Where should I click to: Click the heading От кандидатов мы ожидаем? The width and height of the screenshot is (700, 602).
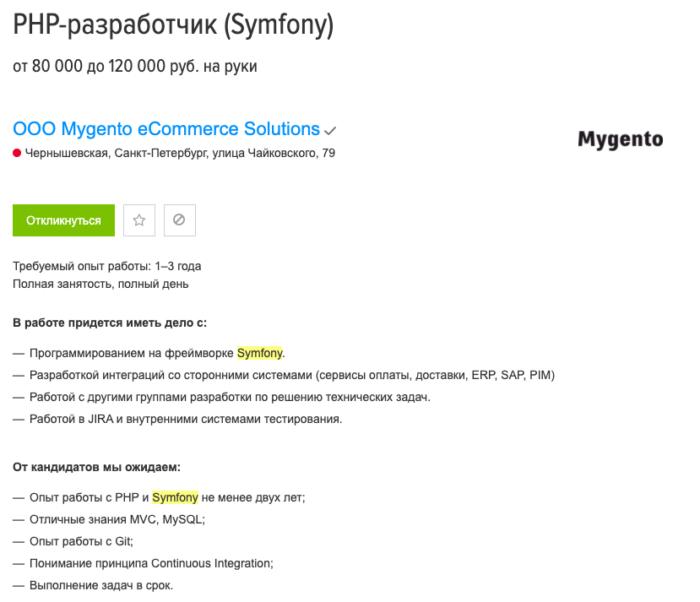click(x=97, y=467)
